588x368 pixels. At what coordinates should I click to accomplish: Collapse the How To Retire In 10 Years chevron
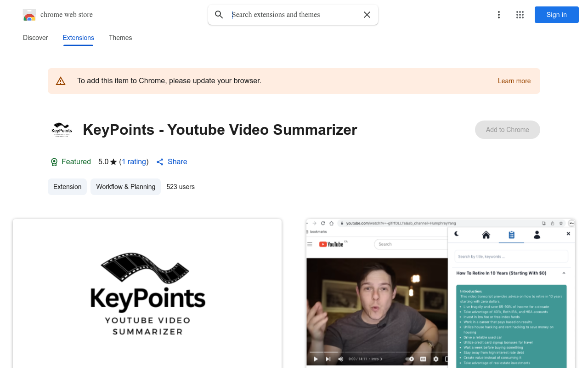564,273
